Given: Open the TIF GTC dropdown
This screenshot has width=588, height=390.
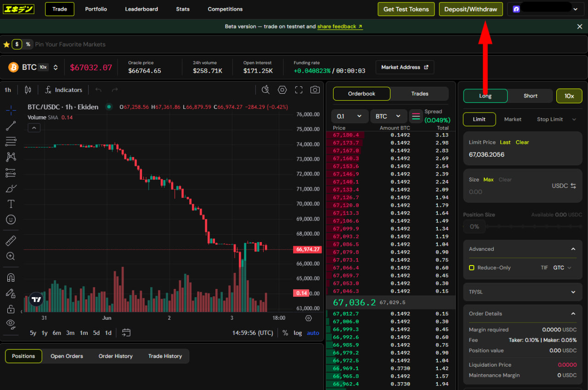Looking at the screenshot, I should click(x=562, y=268).
